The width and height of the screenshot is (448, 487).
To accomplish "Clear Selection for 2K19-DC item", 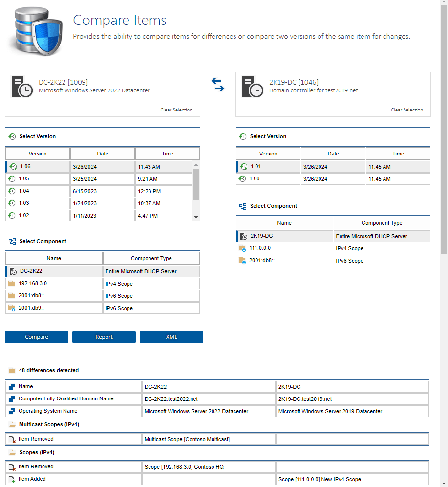I will pos(407,110).
